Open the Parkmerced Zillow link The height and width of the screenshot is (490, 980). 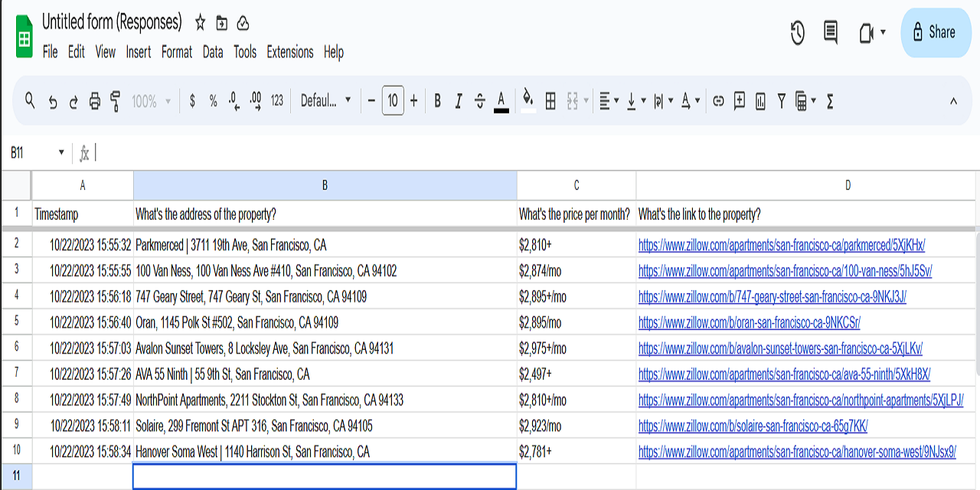point(782,245)
